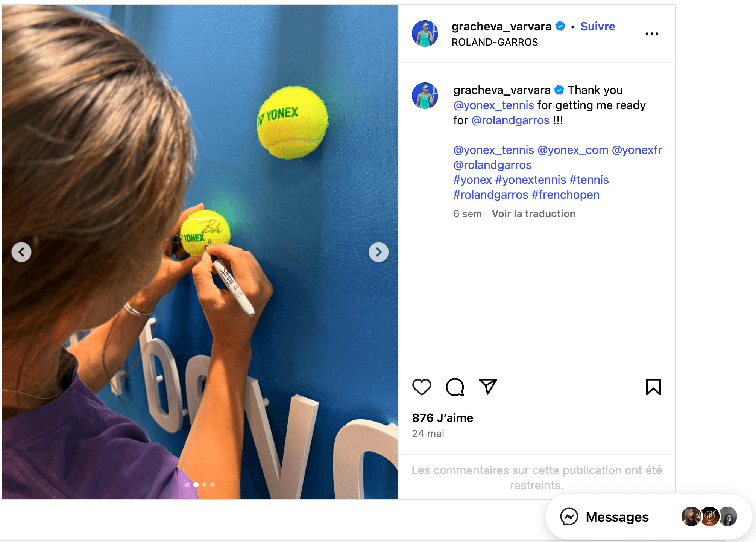756x542 pixels.
Task: Share post with paper plane icon
Action: (488, 387)
